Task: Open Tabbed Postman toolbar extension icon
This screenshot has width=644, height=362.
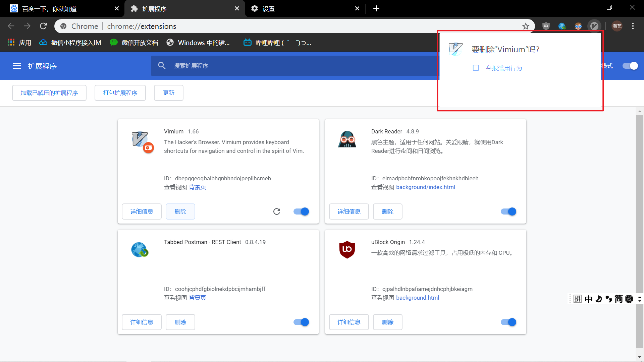Action: (562, 26)
